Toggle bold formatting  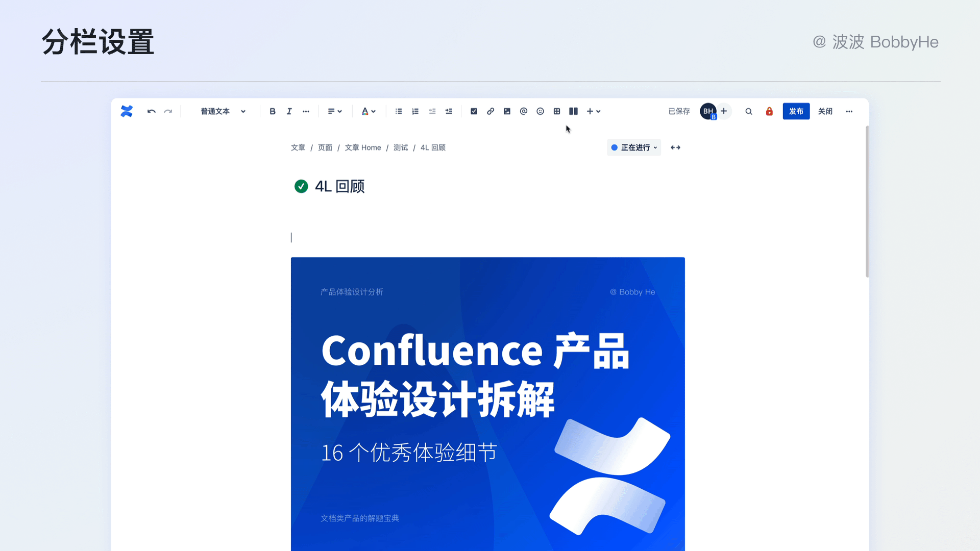click(273, 111)
